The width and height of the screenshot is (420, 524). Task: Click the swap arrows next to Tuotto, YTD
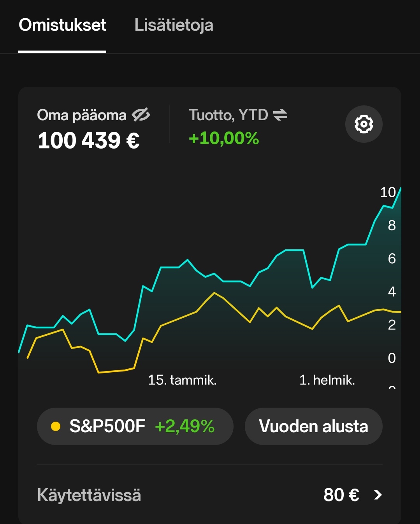pos(280,115)
